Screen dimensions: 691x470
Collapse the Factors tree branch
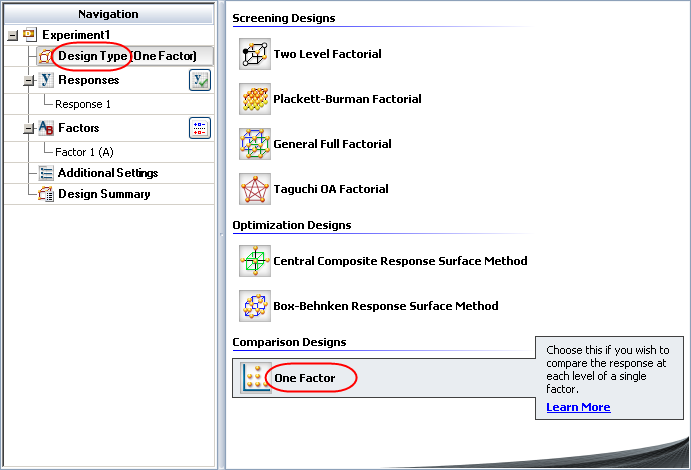pos(28,129)
